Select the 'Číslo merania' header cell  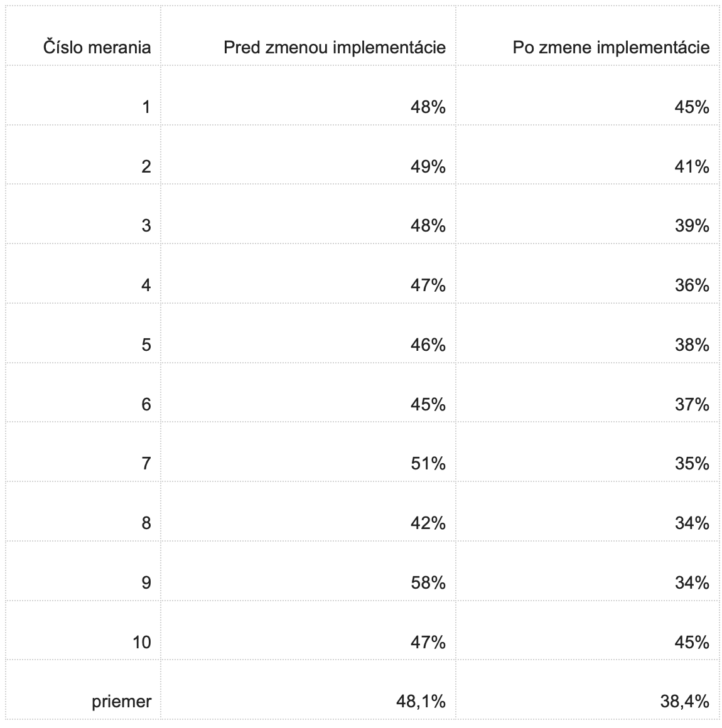(x=83, y=36)
